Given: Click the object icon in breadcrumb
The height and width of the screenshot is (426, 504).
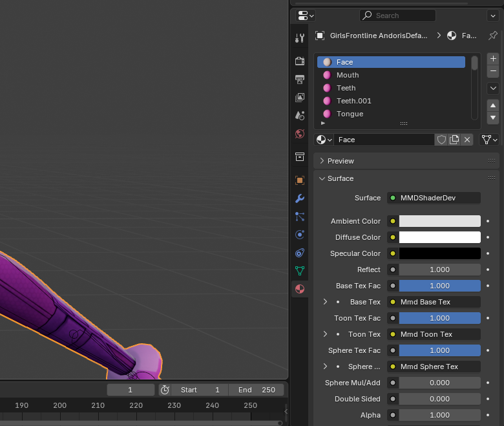Looking at the screenshot, I should click(x=320, y=36).
